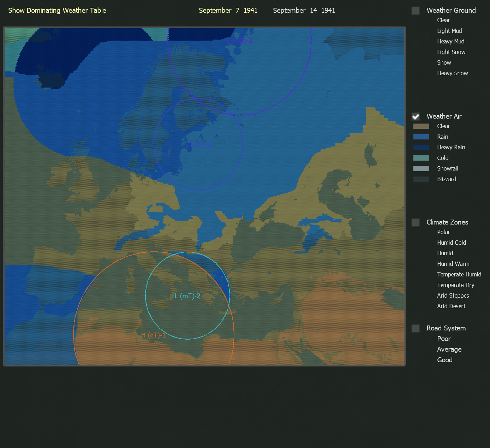
Task: Select the September 7 1941 date
Action: coord(228,11)
